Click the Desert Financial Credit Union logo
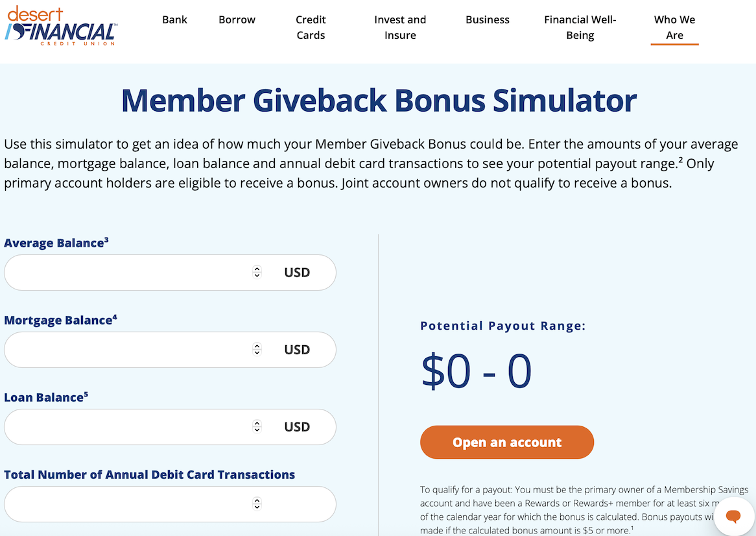The width and height of the screenshot is (756, 536). click(62, 26)
